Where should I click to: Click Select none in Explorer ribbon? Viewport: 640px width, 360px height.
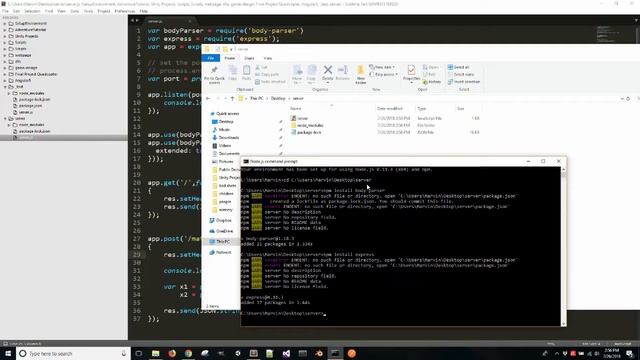[461, 74]
